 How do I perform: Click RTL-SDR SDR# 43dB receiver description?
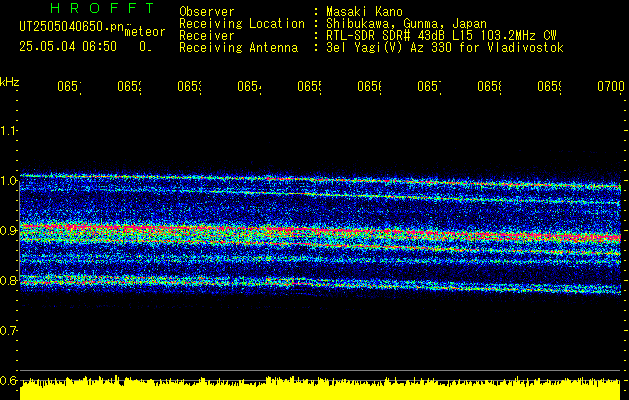[441, 36]
